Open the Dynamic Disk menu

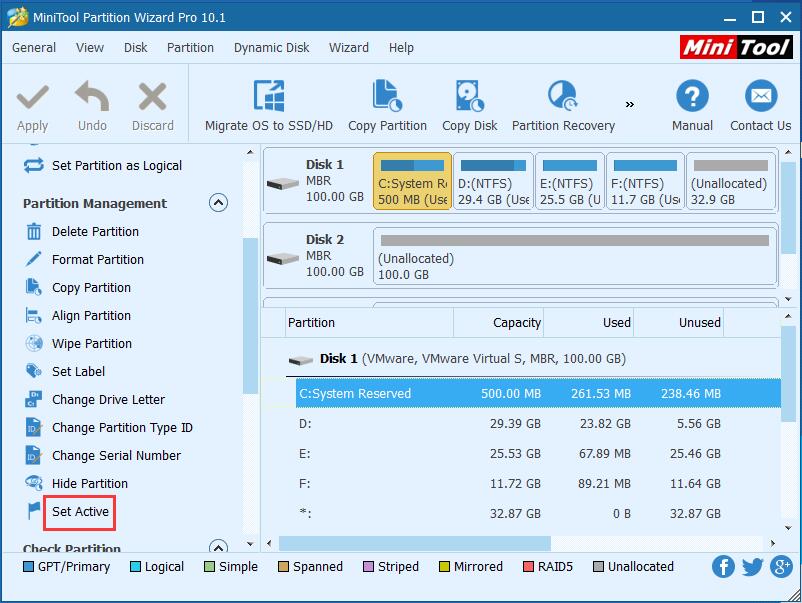point(271,47)
